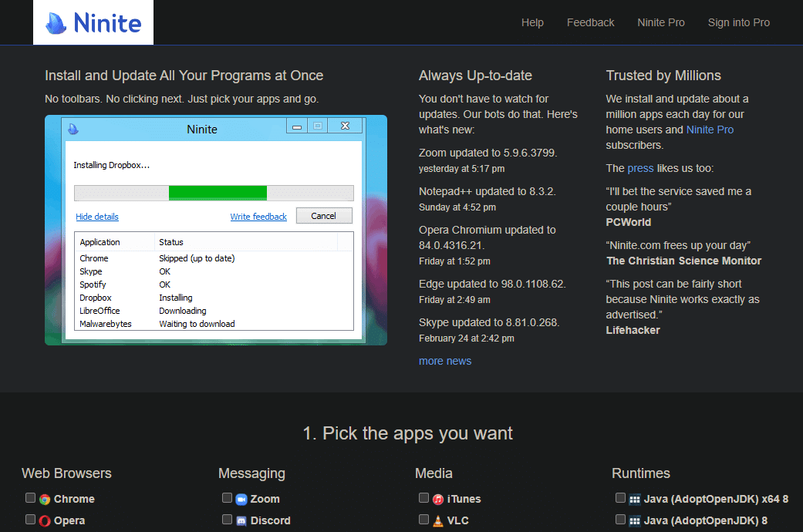The image size is (803, 532).
Task: Click the Chrome browser icon
Action: point(45,499)
